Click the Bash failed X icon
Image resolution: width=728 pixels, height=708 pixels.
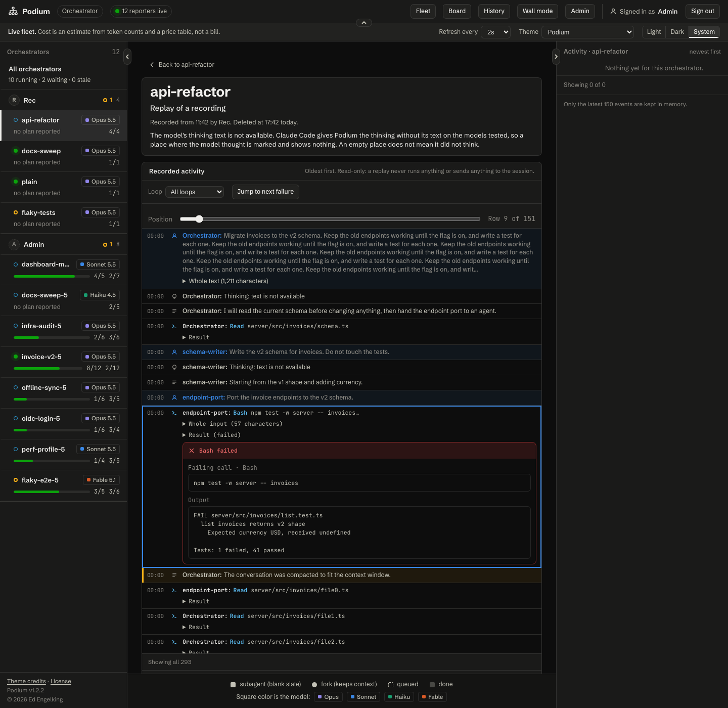pos(192,451)
